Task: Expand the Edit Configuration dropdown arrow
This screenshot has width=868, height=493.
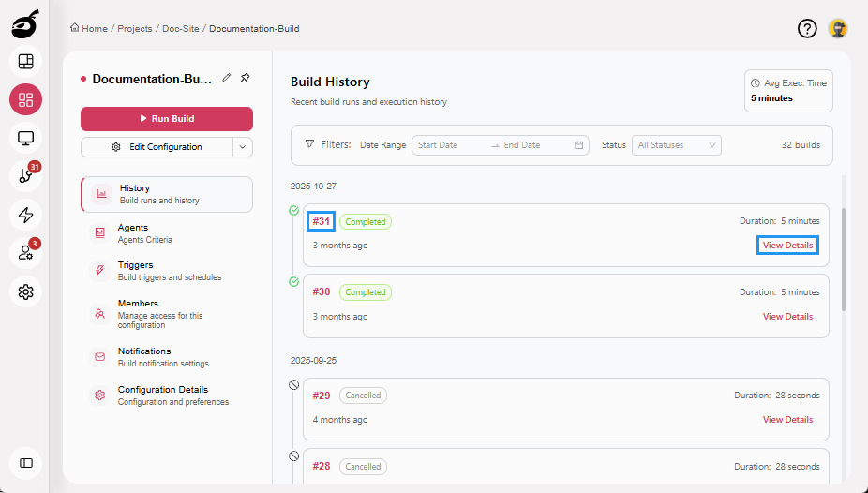Action: (243, 147)
